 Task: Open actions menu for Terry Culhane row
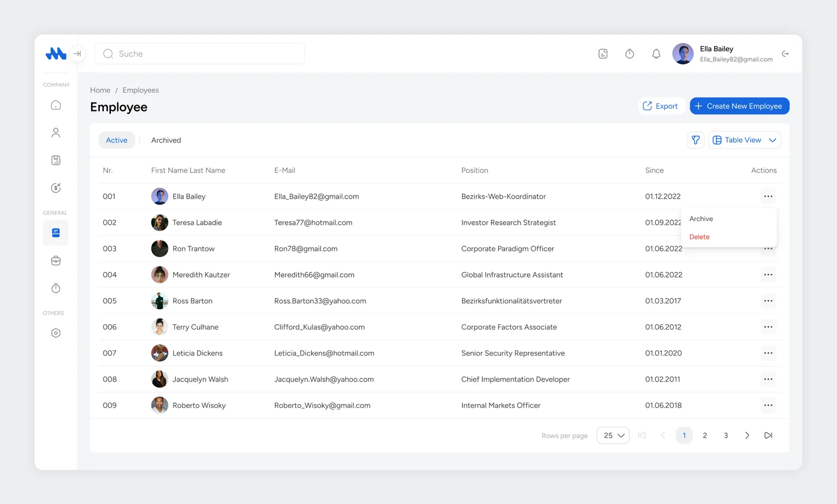pos(768,327)
